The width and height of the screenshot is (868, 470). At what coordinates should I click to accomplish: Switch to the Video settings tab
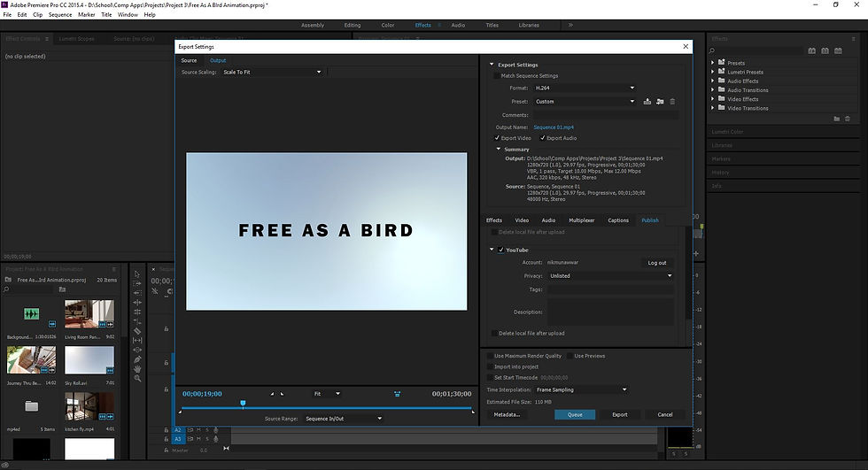tap(522, 220)
